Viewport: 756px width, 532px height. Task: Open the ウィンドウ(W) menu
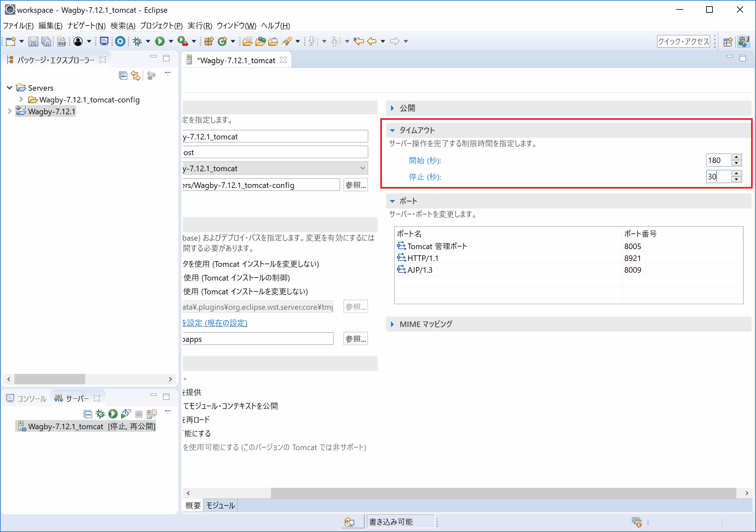tap(236, 26)
